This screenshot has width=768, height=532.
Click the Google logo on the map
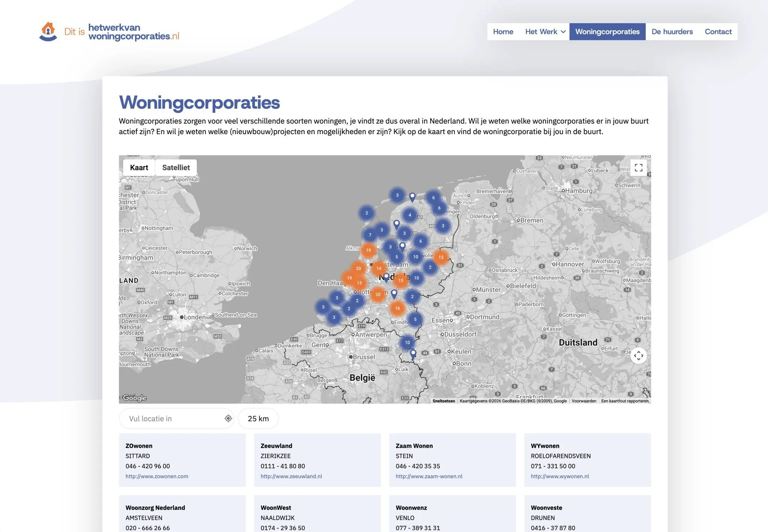click(135, 398)
